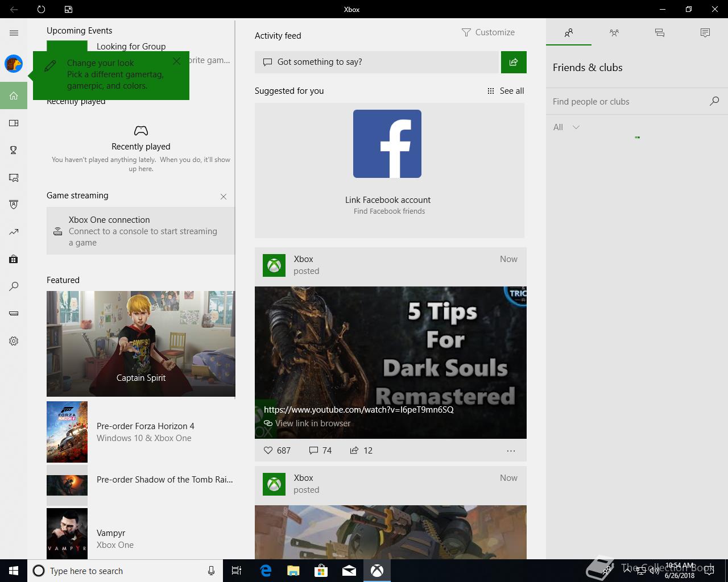The image size is (728, 582).
Task: Open Captures sidebar icon
Action: [14, 177]
